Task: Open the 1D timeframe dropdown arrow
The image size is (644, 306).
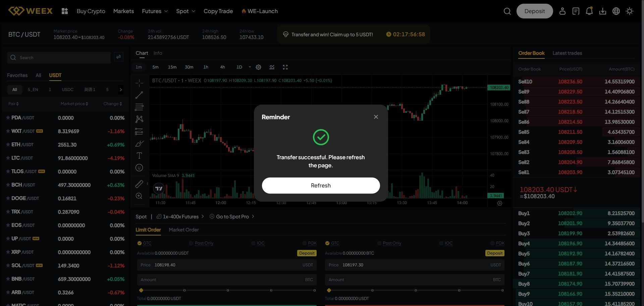Action: pos(250,67)
